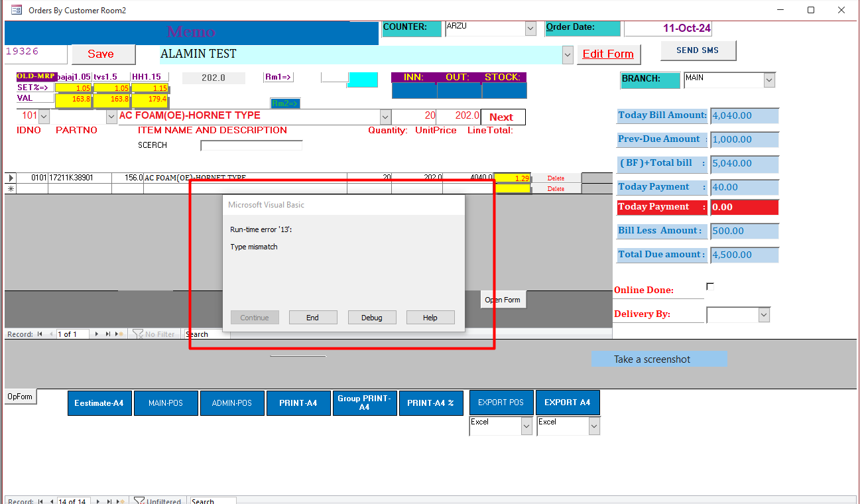
Task: Click the SCERCH search input field
Action: point(251,145)
